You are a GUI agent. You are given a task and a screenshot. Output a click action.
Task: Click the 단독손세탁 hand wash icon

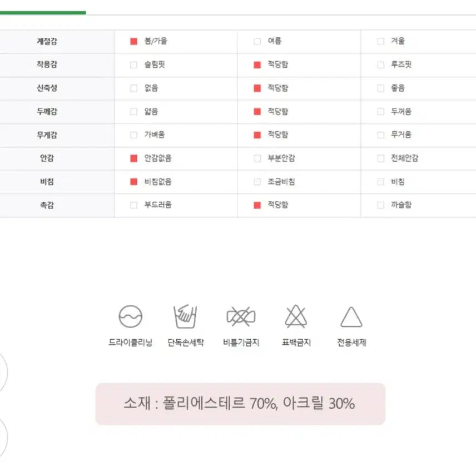pos(186,316)
